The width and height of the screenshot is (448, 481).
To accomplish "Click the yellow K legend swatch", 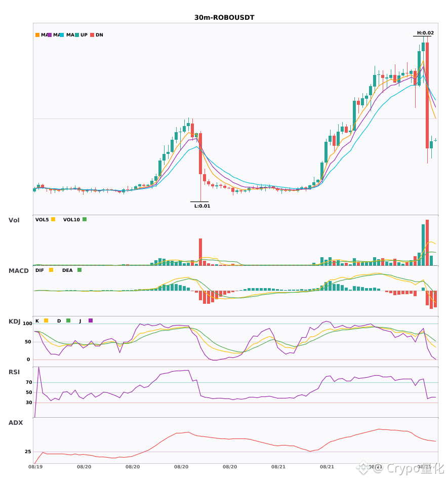I will tap(46, 320).
